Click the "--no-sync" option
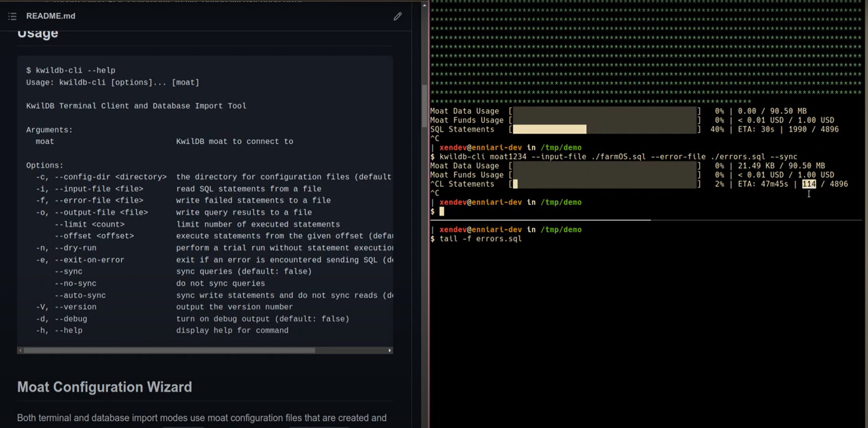 tap(75, 283)
